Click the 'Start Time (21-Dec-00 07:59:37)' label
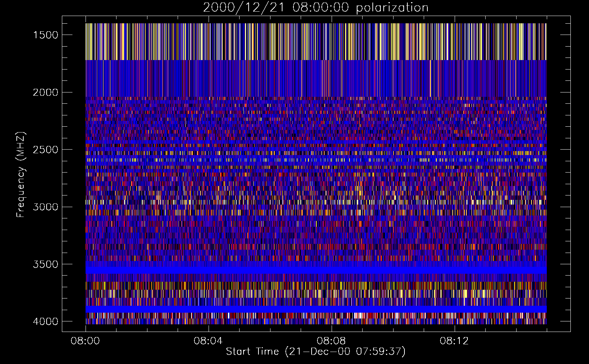Screen dimensions: 589x364 (x=316, y=352)
